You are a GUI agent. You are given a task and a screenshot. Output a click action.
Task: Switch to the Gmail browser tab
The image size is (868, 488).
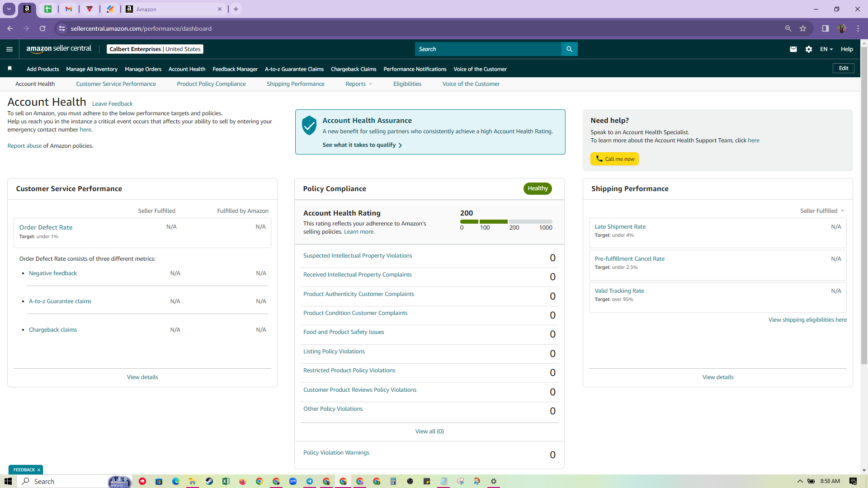point(69,9)
